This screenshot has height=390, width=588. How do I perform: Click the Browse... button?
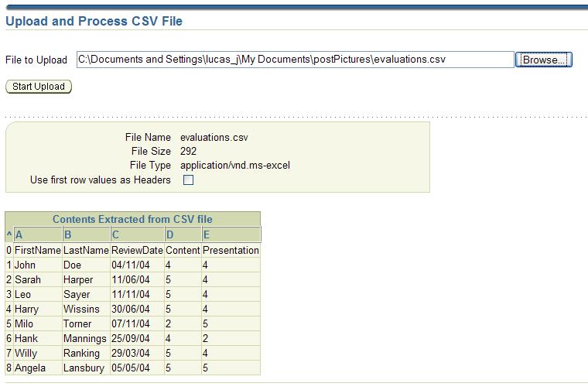543,60
